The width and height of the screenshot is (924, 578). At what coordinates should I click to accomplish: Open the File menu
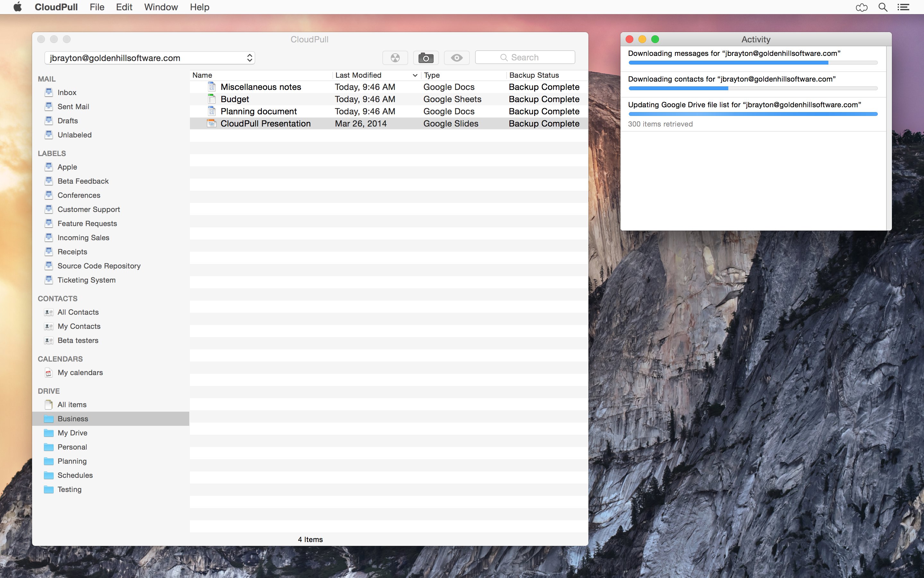pyautogui.click(x=97, y=7)
